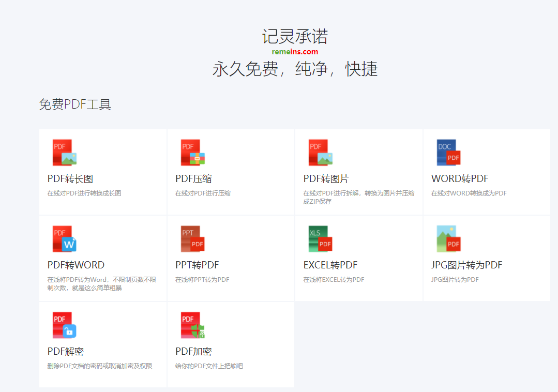Open the PDF转长图 title link
This screenshot has height=392, width=558.
tap(70, 179)
